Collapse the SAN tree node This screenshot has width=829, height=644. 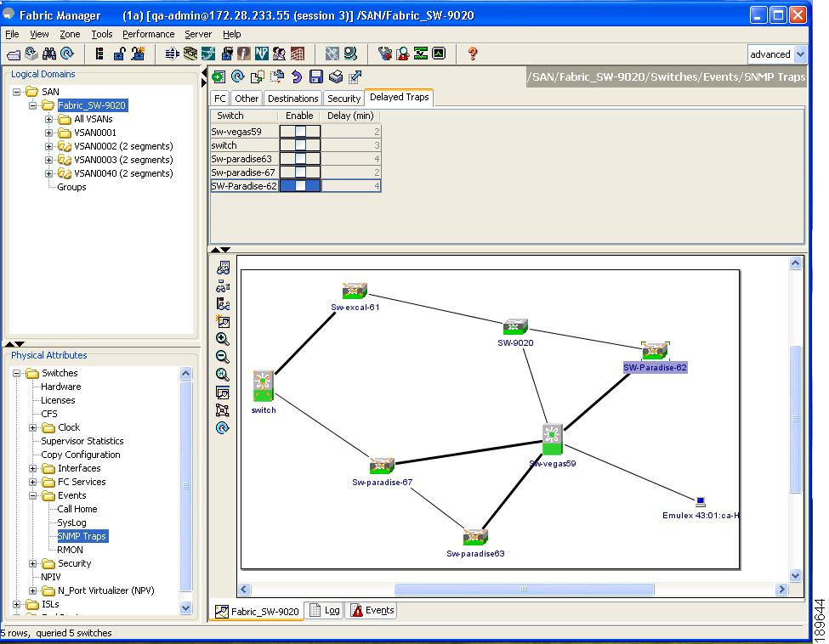pyautogui.click(x=16, y=92)
